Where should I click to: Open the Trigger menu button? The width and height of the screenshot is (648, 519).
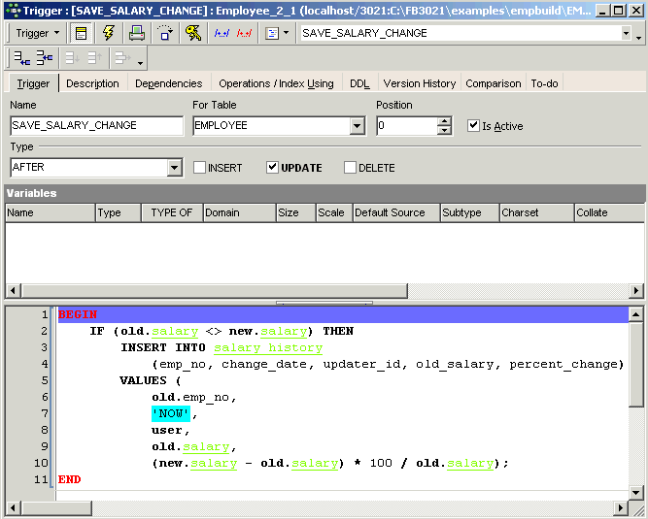[37, 33]
